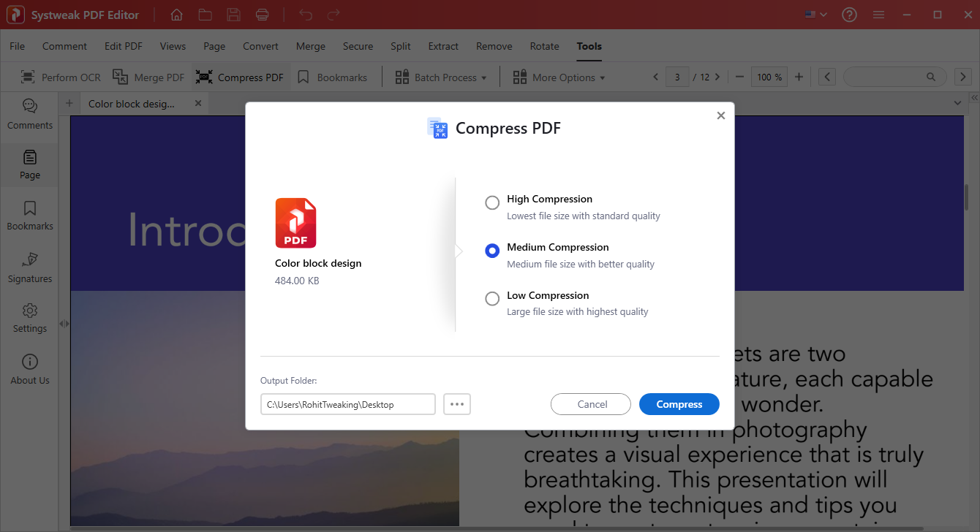The width and height of the screenshot is (980, 532).
Task: Open the Bookmarks tool in toolbar
Action: (x=334, y=77)
